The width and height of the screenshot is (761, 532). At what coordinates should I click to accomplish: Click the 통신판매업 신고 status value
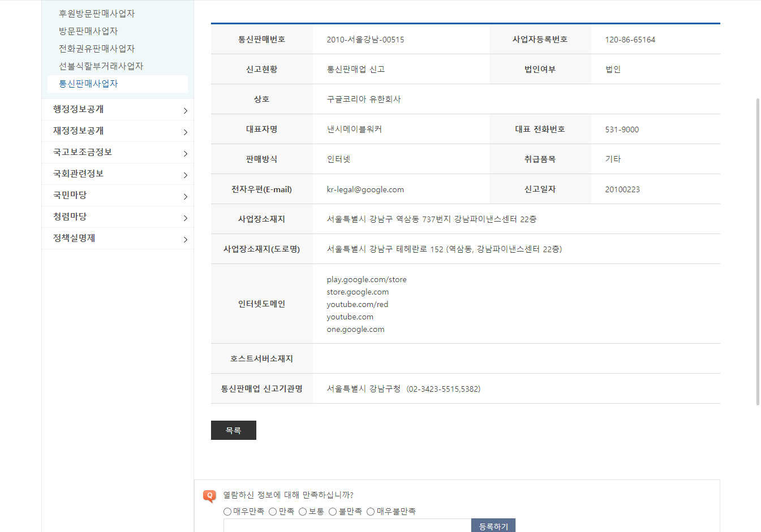[x=356, y=69]
